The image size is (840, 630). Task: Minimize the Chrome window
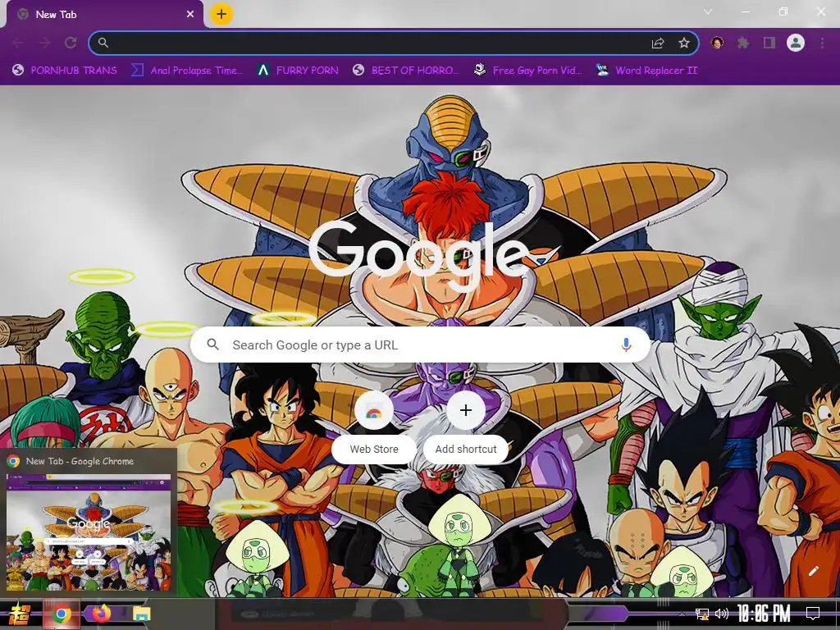746,11
